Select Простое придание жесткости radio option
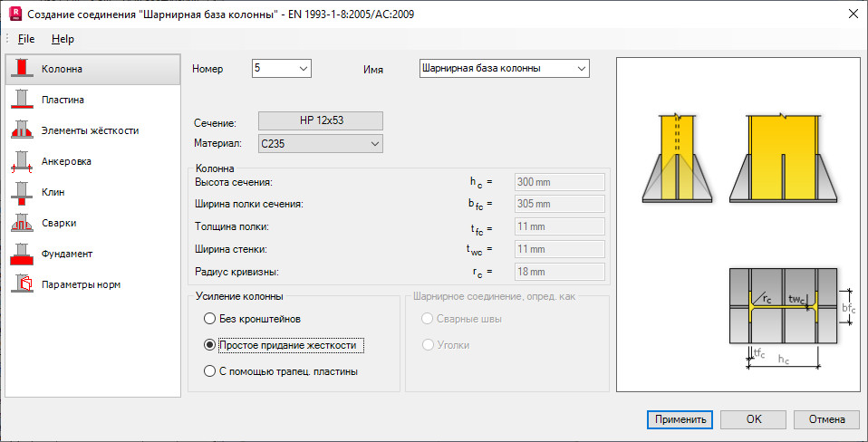 [x=209, y=345]
